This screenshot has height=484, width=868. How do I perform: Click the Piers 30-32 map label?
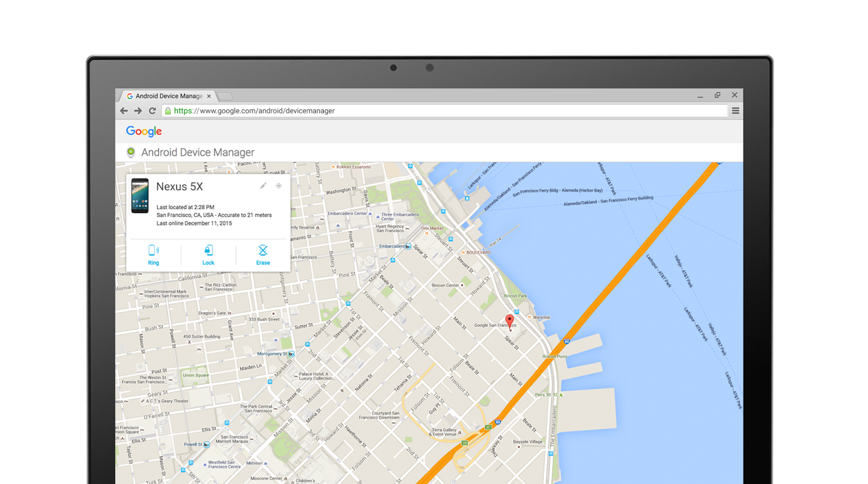point(546,395)
